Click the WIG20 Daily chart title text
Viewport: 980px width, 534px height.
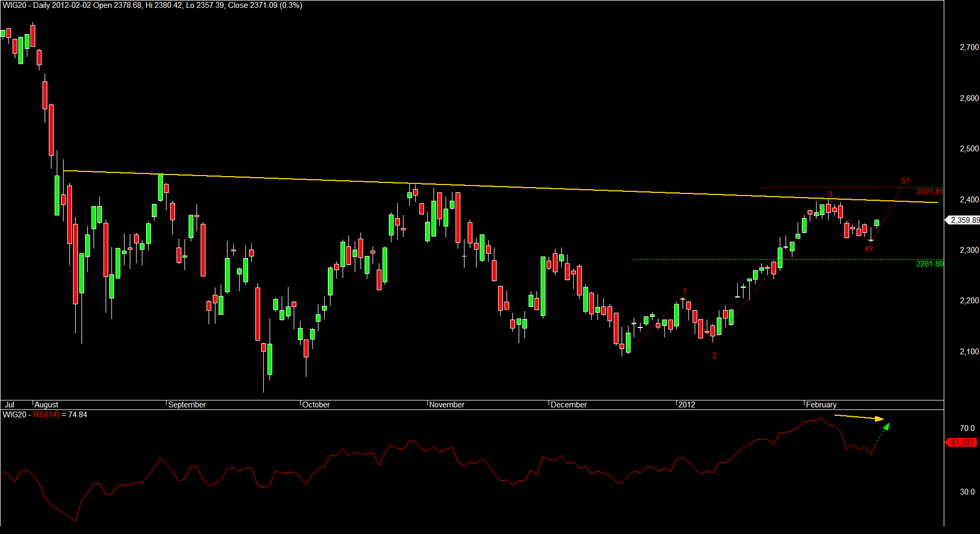point(152,5)
